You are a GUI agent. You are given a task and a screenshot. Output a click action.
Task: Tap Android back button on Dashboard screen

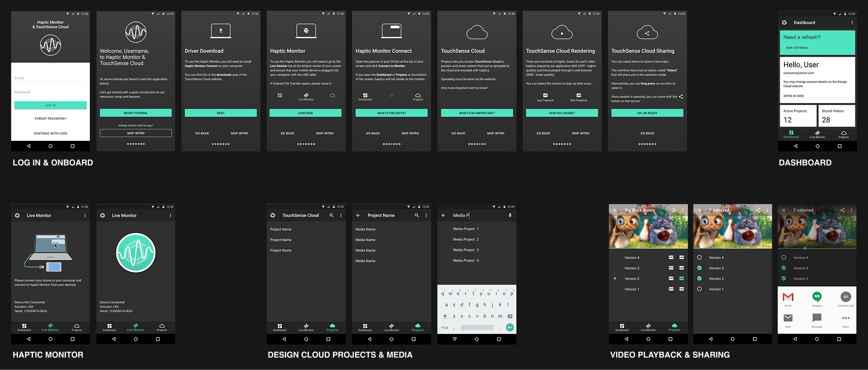[795, 146]
